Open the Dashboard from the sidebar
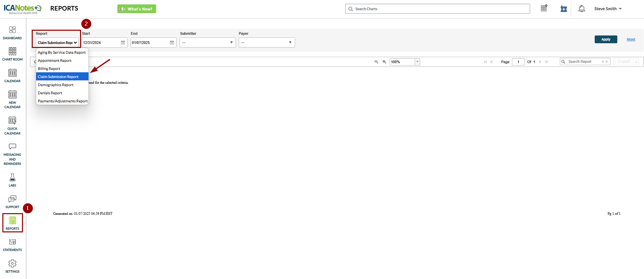Image resolution: width=644 pixels, height=279 pixels. click(12, 33)
